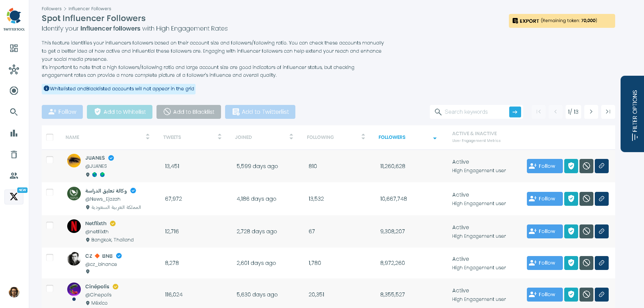Screen dimensions: 644x308
Task: Whitelist Netflixth with the shield icon
Action: tap(571, 231)
